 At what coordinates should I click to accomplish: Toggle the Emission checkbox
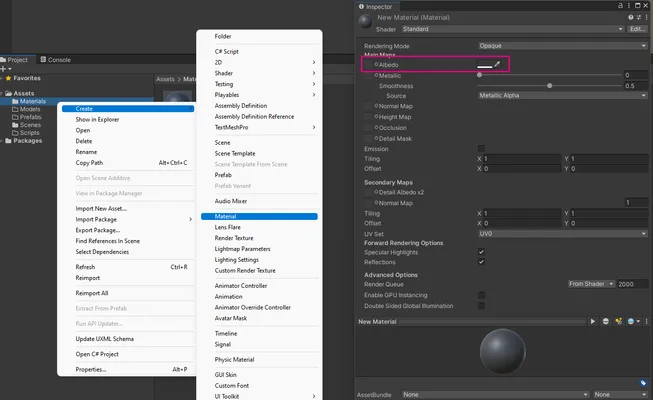tap(481, 148)
